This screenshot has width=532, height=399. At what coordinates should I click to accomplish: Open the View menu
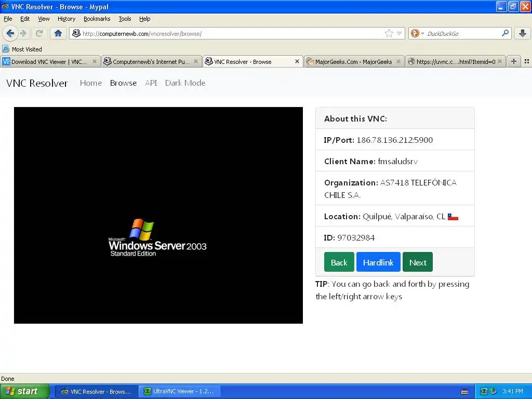tap(44, 19)
